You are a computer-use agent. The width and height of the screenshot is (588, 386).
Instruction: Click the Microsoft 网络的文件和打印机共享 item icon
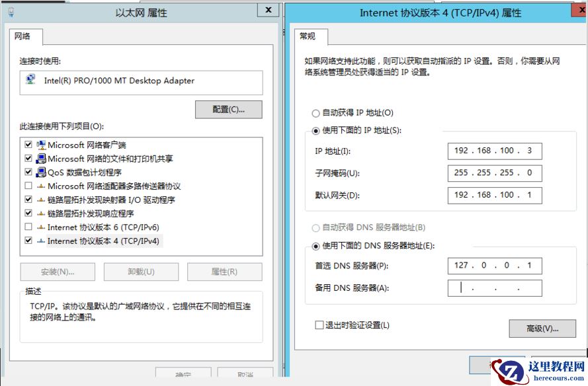41,159
